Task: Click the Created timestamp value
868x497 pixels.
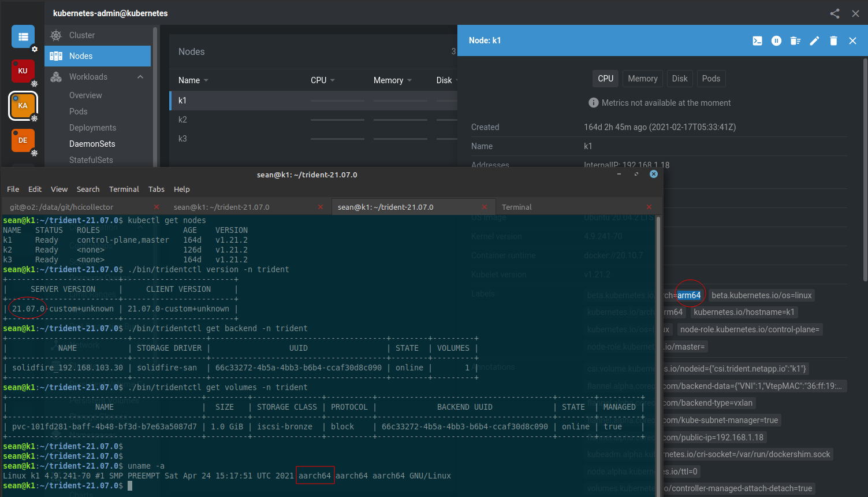Action: pyautogui.click(x=660, y=127)
